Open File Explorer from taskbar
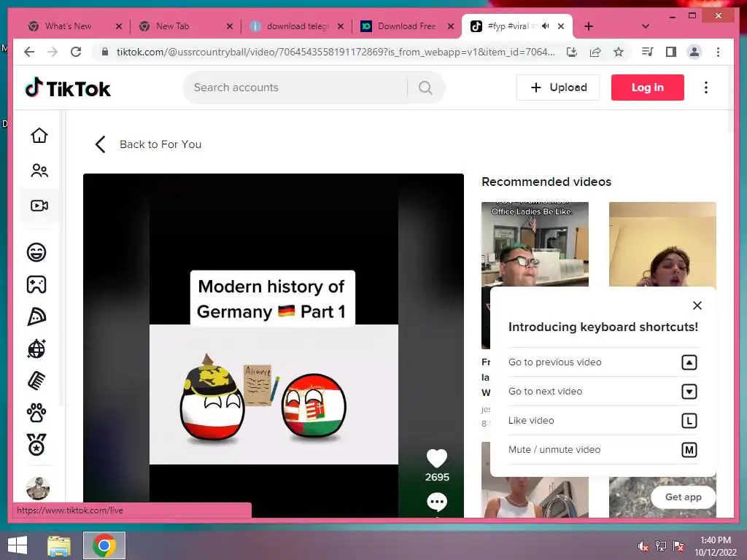This screenshot has width=747, height=560. (x=59, y=545)
